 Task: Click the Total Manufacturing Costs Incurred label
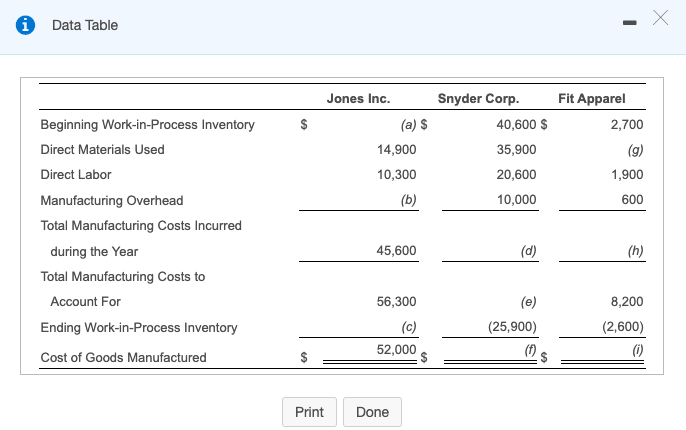141,226
